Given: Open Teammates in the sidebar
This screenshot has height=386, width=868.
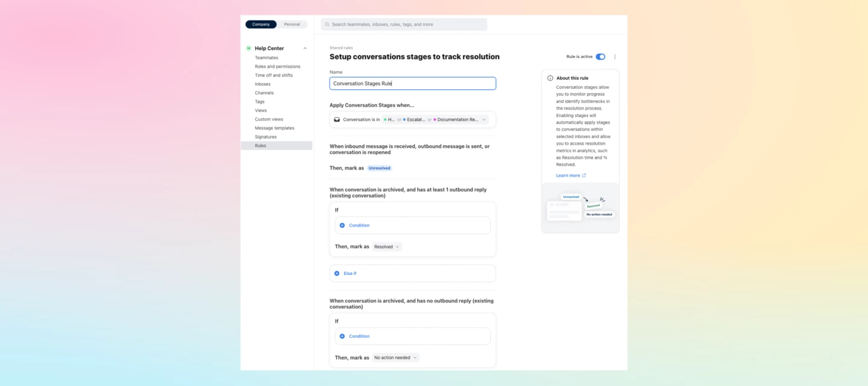Looking at the screenshot, I should click(x=266, y=58).
